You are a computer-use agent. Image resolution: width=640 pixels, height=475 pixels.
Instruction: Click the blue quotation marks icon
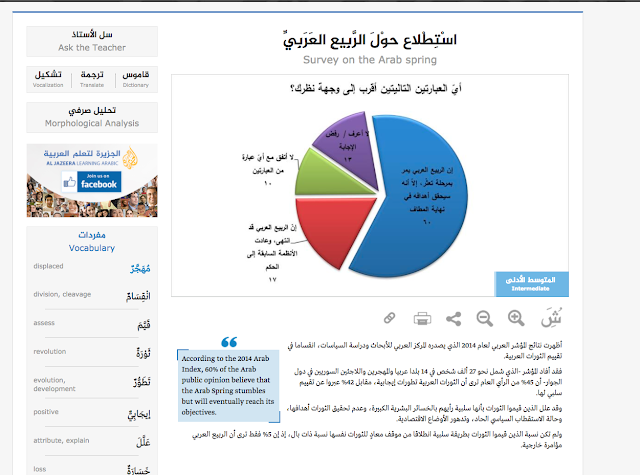point(229,342)
